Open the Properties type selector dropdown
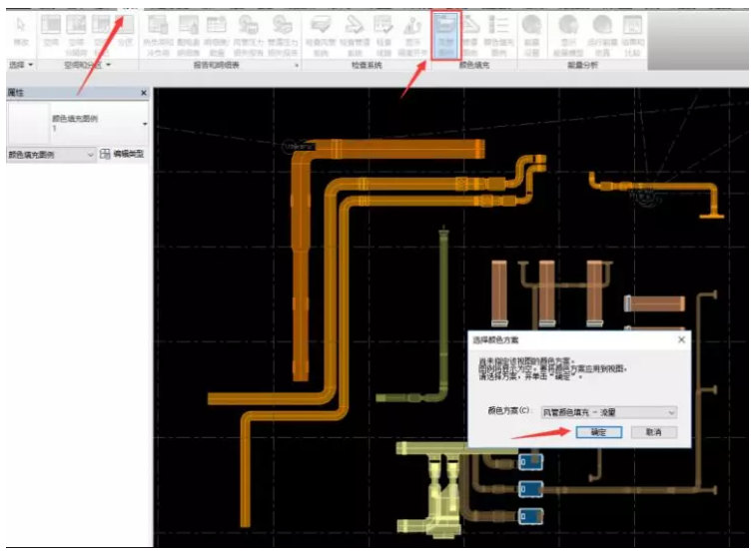756x555 pixels. click(77, 124)
